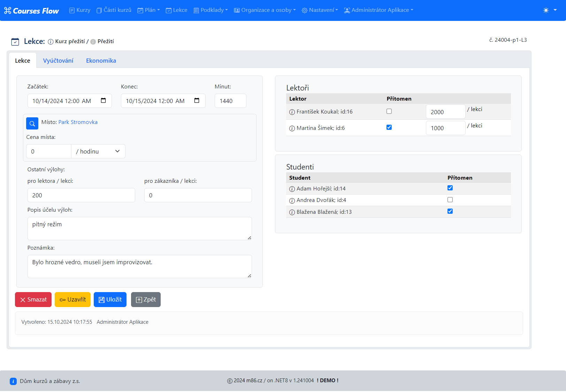
Task: Toggle the sun theme icon
Action: click(546, 10)
